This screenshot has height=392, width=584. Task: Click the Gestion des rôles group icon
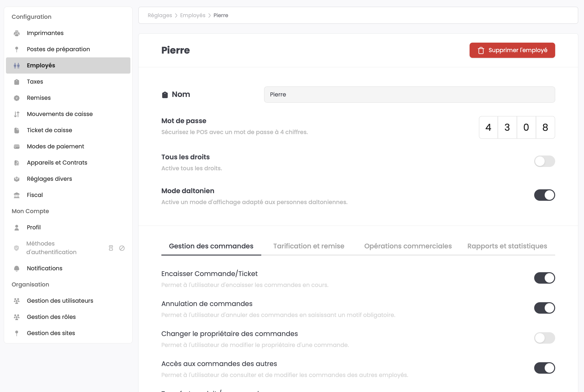point(16,317)
